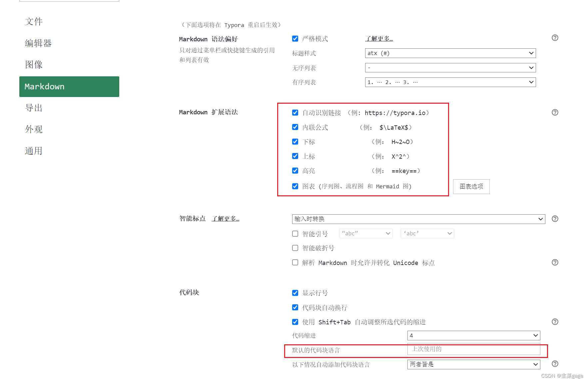
Task: Open help for auto-add code language option
Action: [555, 364]
